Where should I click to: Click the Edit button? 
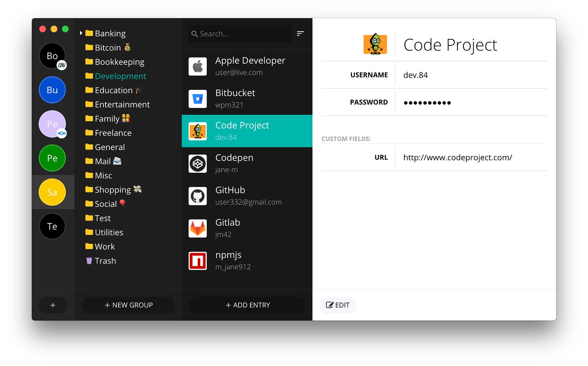(x=338, y=305)
